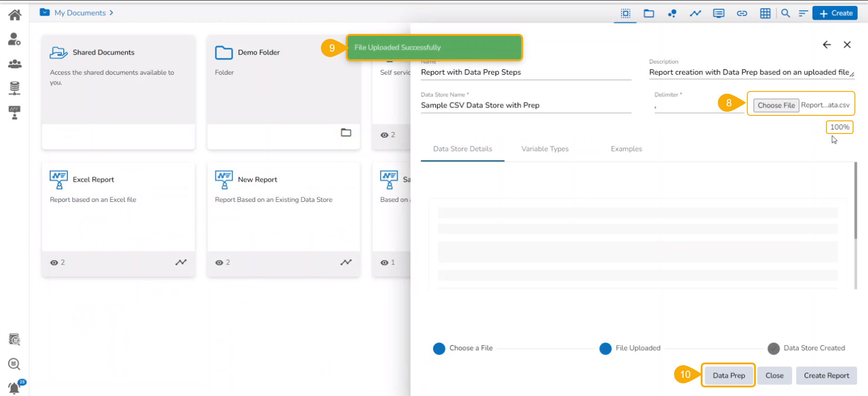Click the Data Prep button
868x396 pixels.
pyautogui.click(x=728, y=375)
